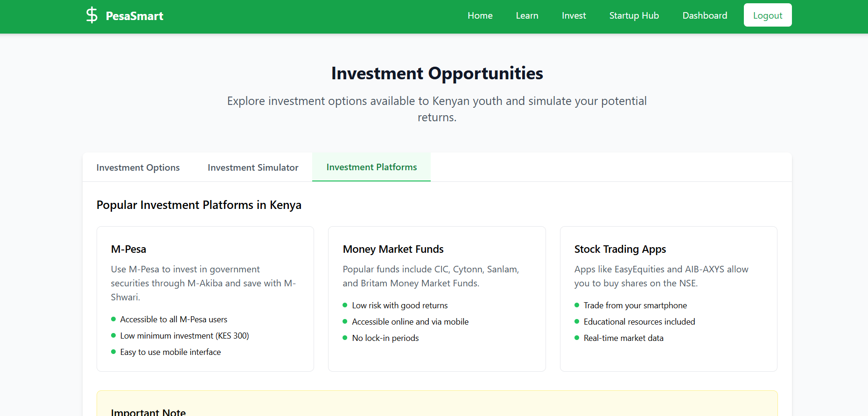Click 'Accessible online and via mobile' bullet
The width and height of the screenshot is (868, 416).
[410, 322]
